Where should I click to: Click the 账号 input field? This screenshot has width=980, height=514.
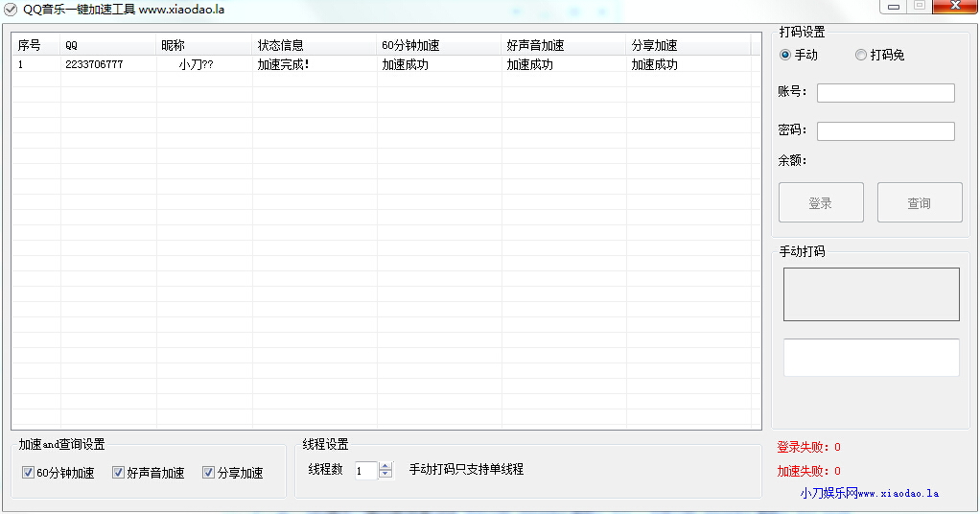click(x=886, y=93)
